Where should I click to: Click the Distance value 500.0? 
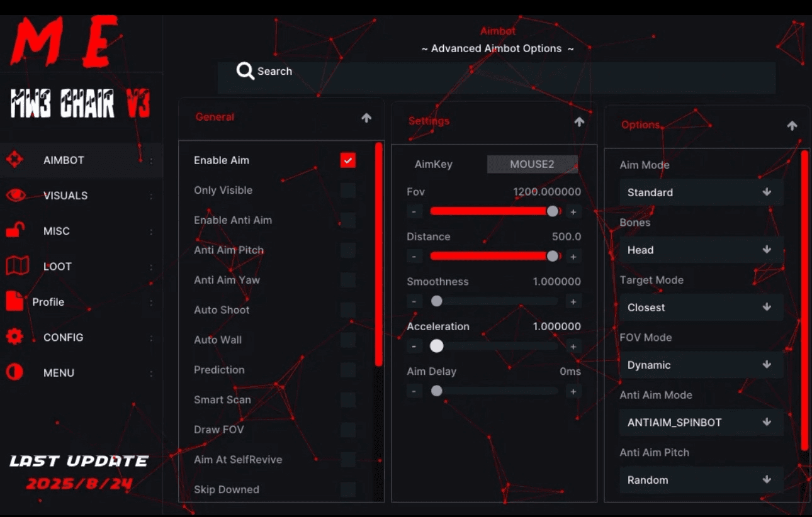pyautogui.click(x=566, y=237)
